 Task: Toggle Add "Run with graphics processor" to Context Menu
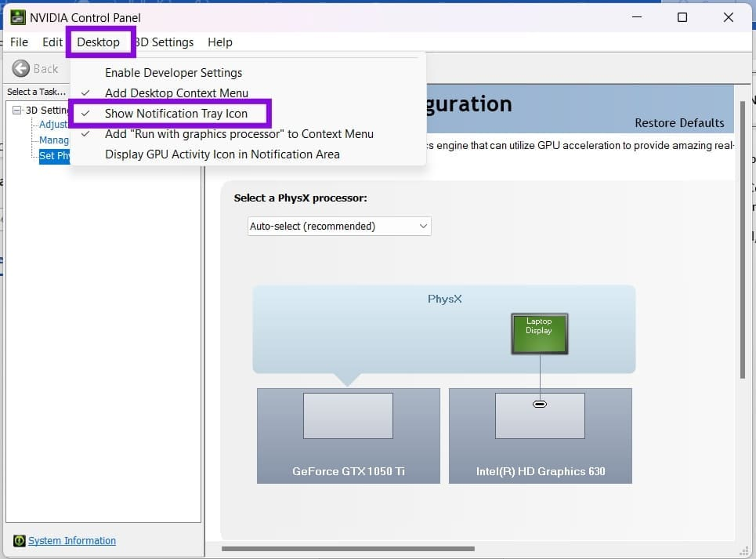248,134
